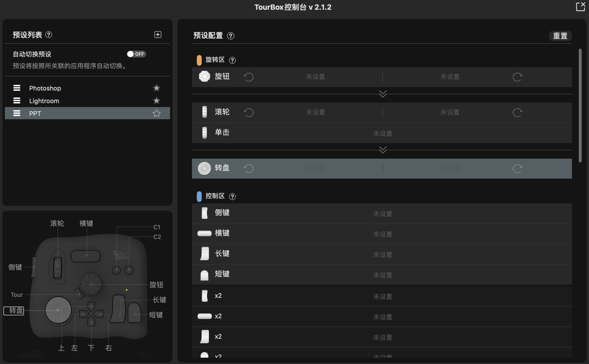This screenshot has width=589, height=364.
Task: Set 旋钮 clockwise rotation action
Action: click(517, 77)
